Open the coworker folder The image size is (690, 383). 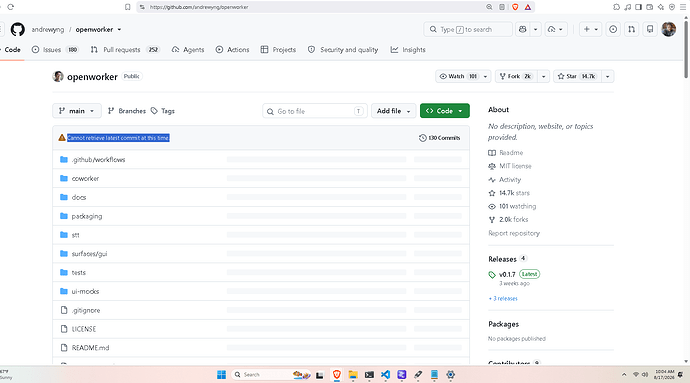point(85,178)
